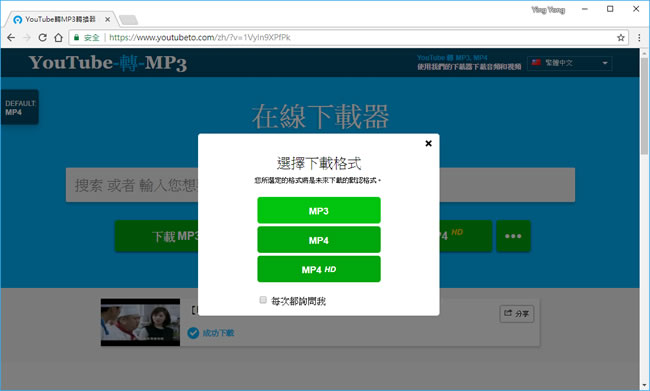This screenshot has height=391, width=650.
Task: Click the 下載 MP3 button behind dialog
Action: point(157,236)
